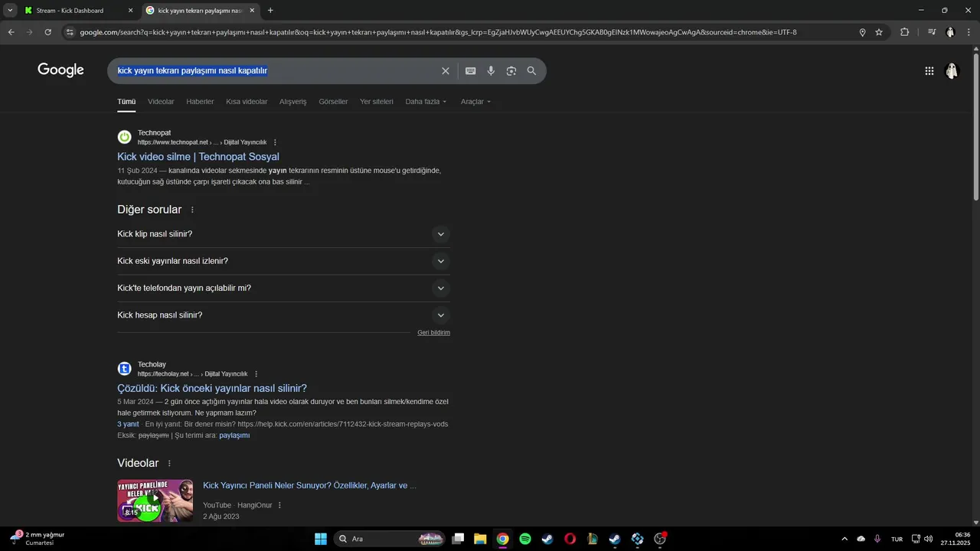Open OBS Studio from the taskbar
Viewport: 980px width, 551px height.
[x=660, y=539]
